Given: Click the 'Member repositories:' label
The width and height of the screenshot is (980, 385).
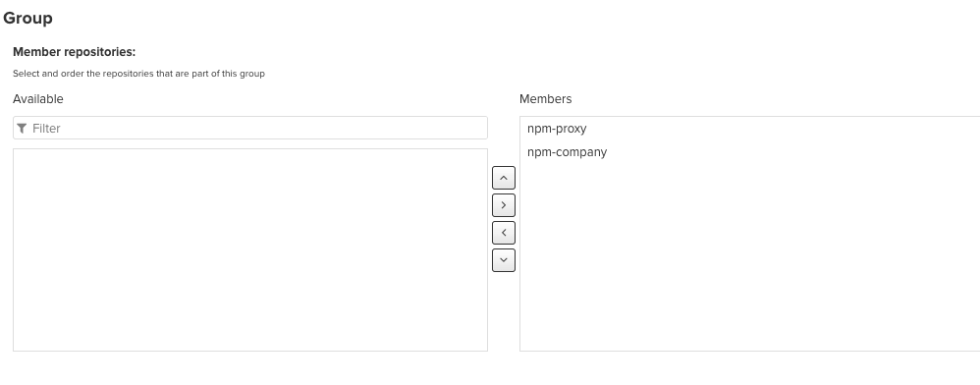Looking at the screenshot, I should (75, 52).
